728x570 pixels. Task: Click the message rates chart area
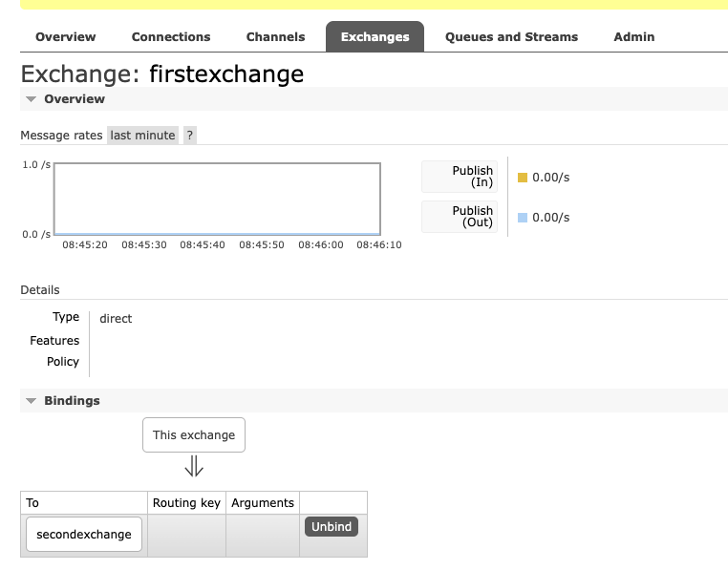(217, 199)
